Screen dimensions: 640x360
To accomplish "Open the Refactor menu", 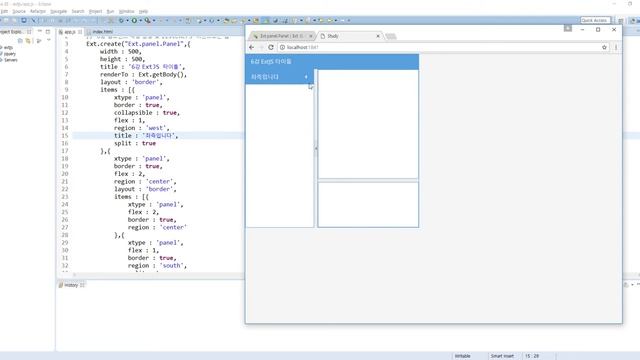I will [x=38, y=11].
